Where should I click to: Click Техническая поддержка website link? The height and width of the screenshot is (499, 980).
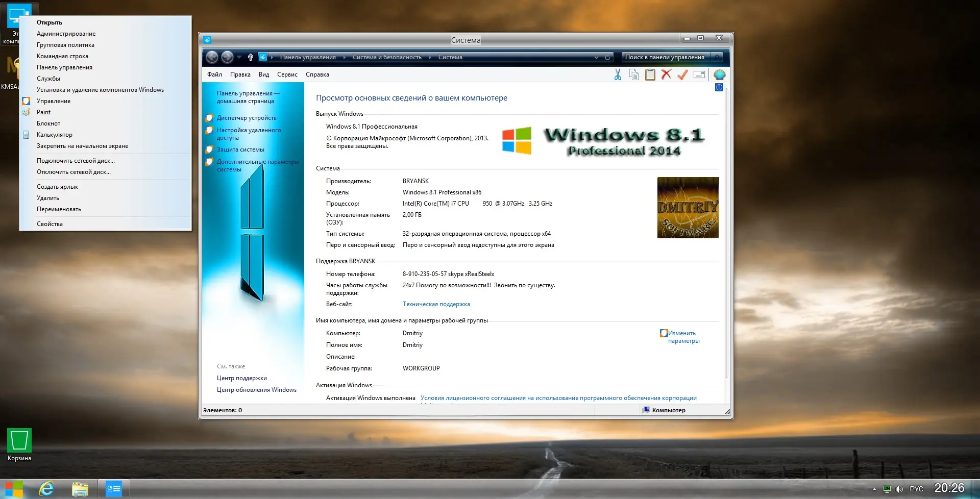click(x=436, y=304)
